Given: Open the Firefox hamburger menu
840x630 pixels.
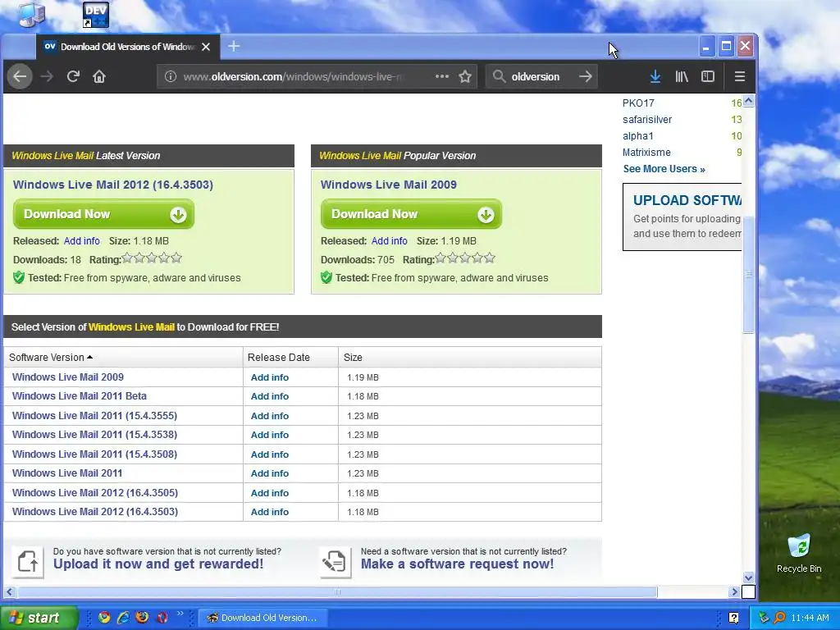Looking at the screenshot, I should point(740,76).
